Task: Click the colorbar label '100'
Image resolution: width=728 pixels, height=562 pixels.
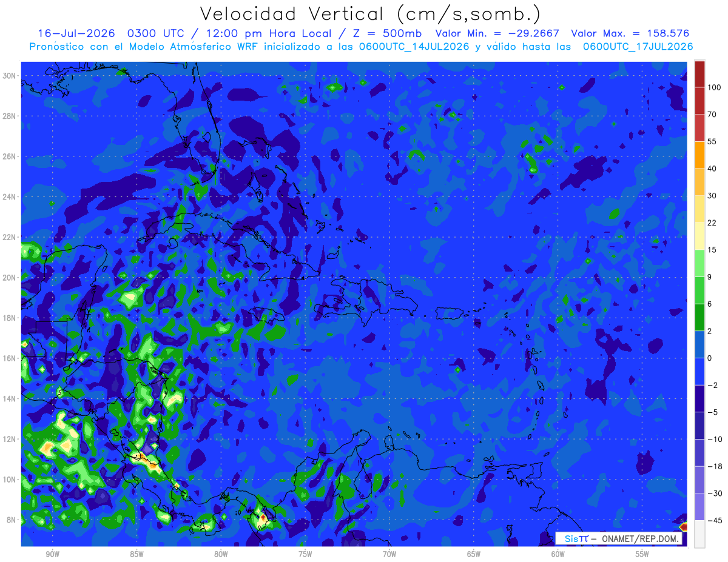Action: point(713,87)
